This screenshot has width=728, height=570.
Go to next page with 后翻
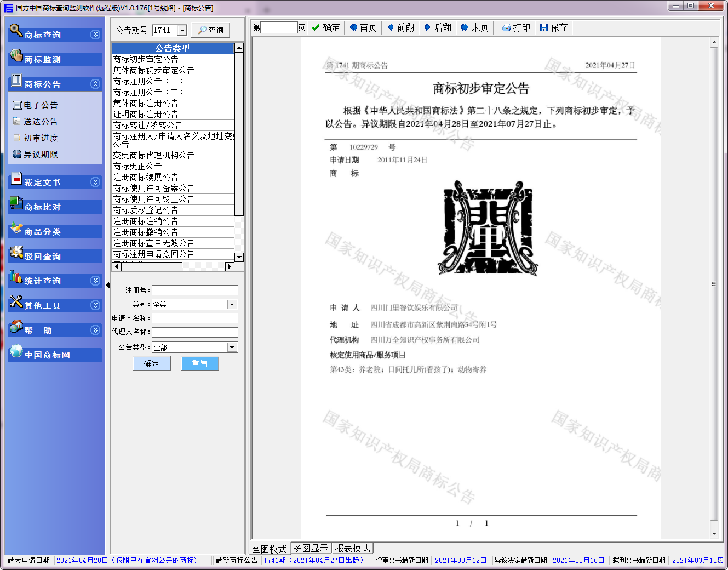click(438, 28)
